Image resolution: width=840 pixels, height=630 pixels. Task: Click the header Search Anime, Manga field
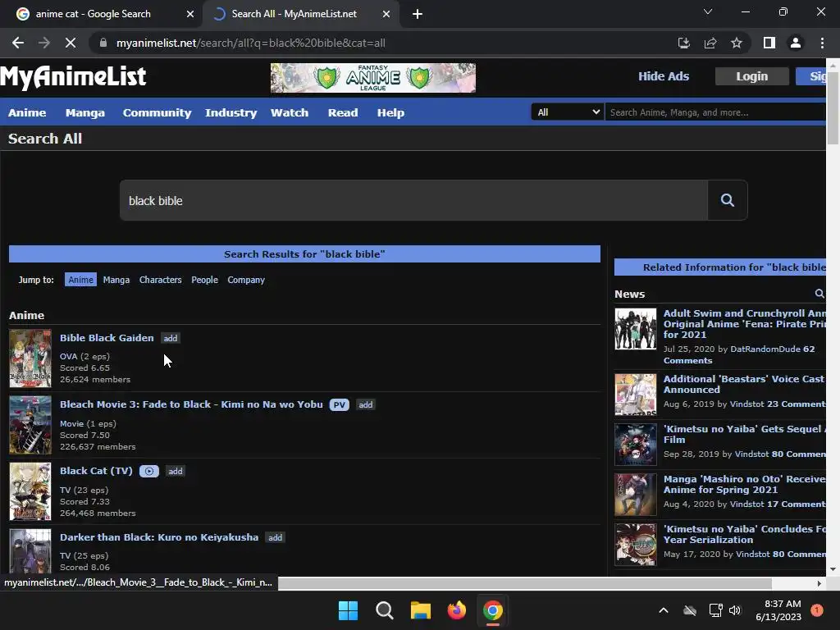click(x=715, y=112)
